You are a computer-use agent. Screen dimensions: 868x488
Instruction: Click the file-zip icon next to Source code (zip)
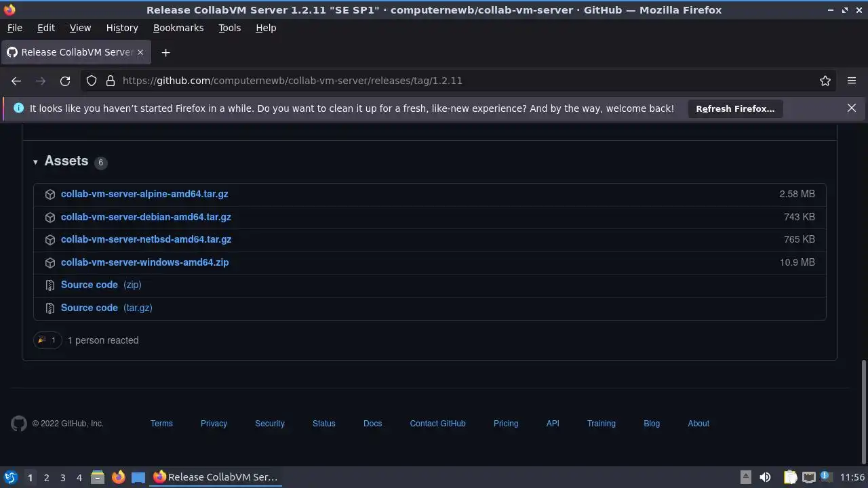click(x=50, y=285)
